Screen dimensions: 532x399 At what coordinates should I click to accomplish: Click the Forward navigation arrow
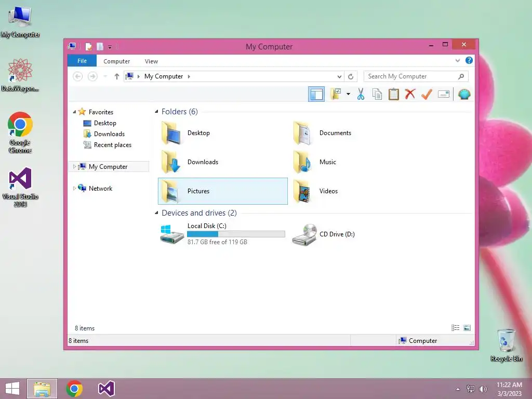[x=92, y=76]
